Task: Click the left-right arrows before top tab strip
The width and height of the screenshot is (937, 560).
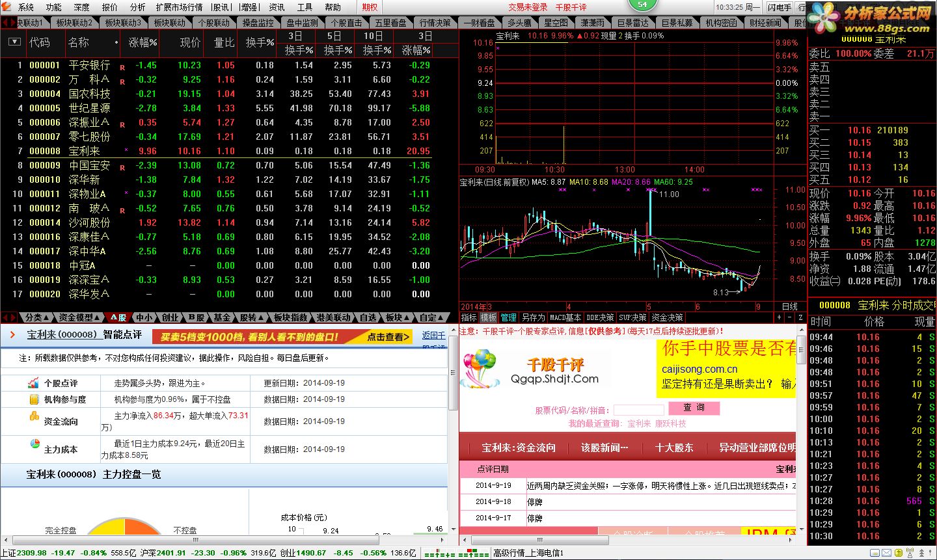Action: (9, 23)
